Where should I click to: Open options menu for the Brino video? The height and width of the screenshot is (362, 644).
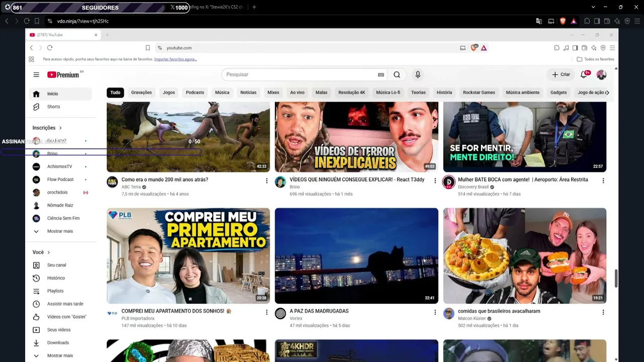435,180
